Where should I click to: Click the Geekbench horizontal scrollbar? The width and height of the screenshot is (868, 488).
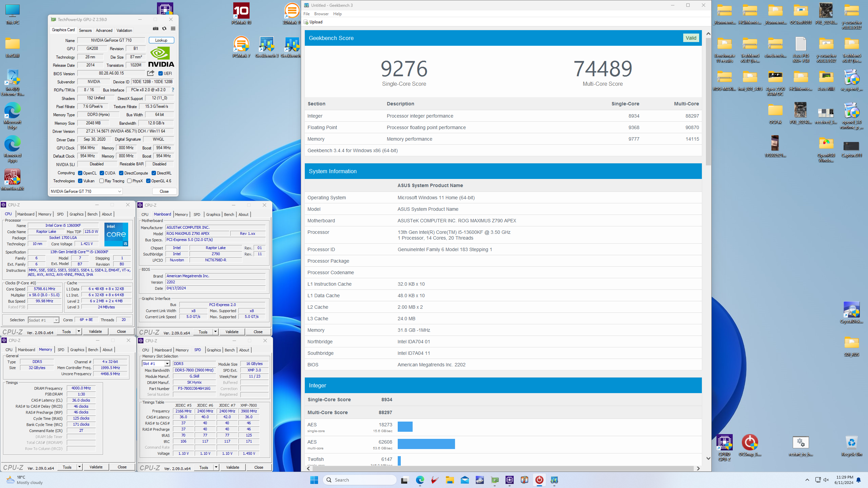(503, 468)
